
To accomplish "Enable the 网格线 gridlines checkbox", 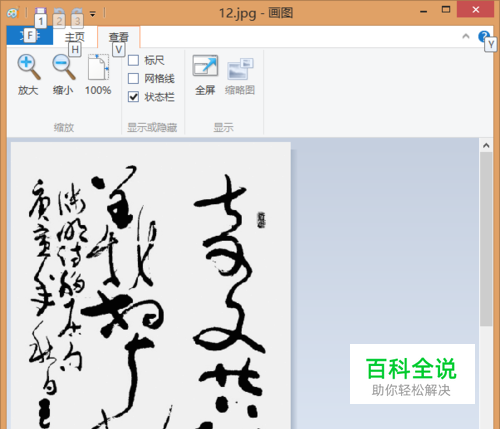I will [133, 79].
